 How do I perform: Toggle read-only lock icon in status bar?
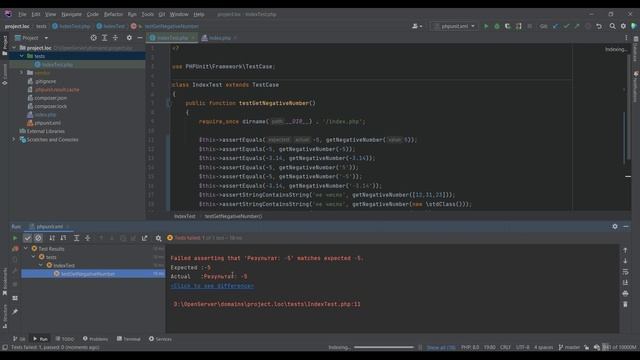pos(587,347)
